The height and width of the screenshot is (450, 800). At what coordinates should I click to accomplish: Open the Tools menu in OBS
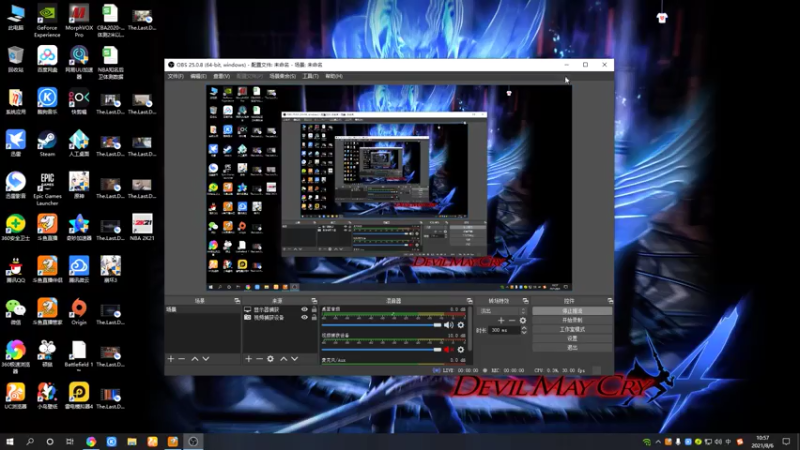point(310,76)
